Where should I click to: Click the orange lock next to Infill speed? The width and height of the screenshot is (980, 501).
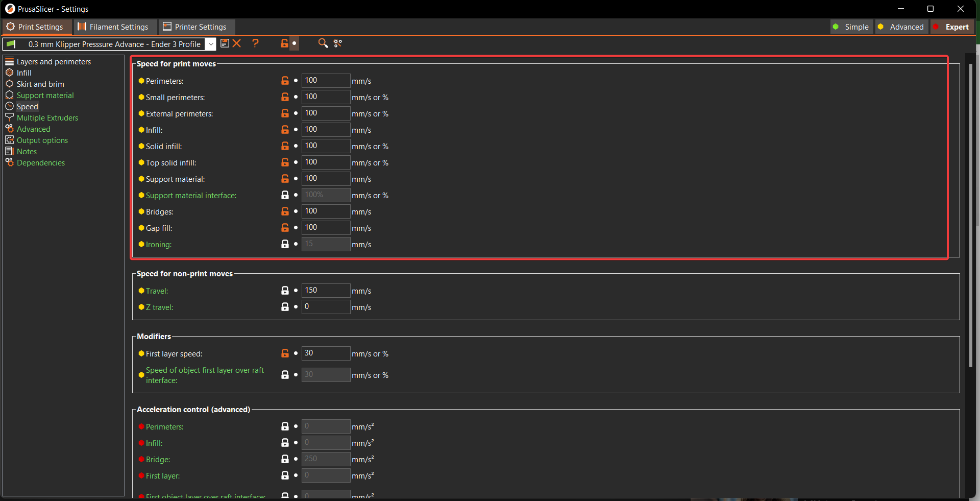tap(285, 130)
